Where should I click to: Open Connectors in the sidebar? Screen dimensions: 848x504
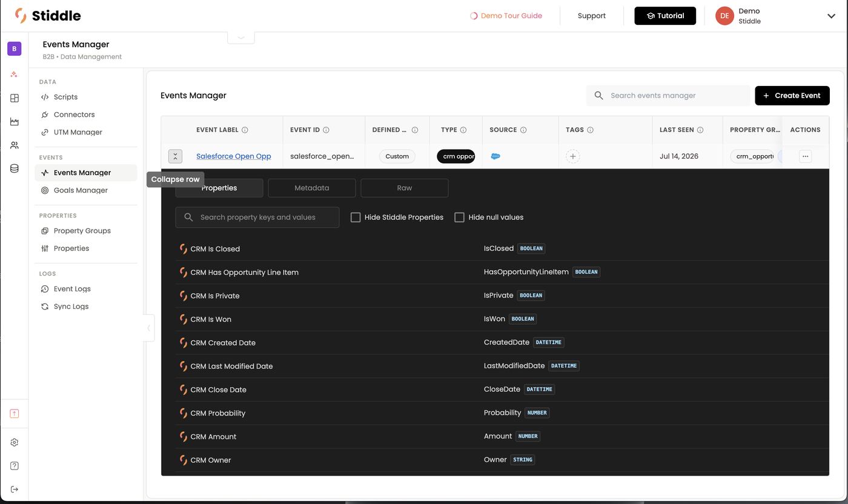(x=85, y=114)
